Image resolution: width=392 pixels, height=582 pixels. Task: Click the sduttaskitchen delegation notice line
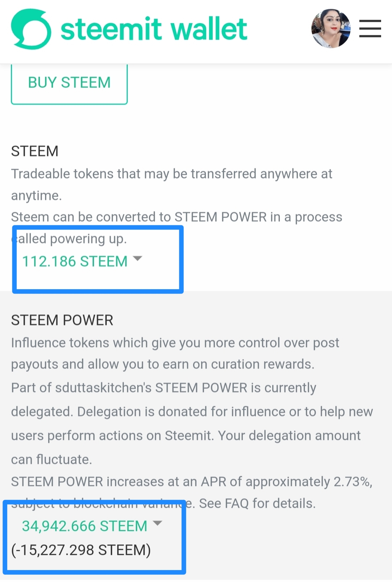163,388
